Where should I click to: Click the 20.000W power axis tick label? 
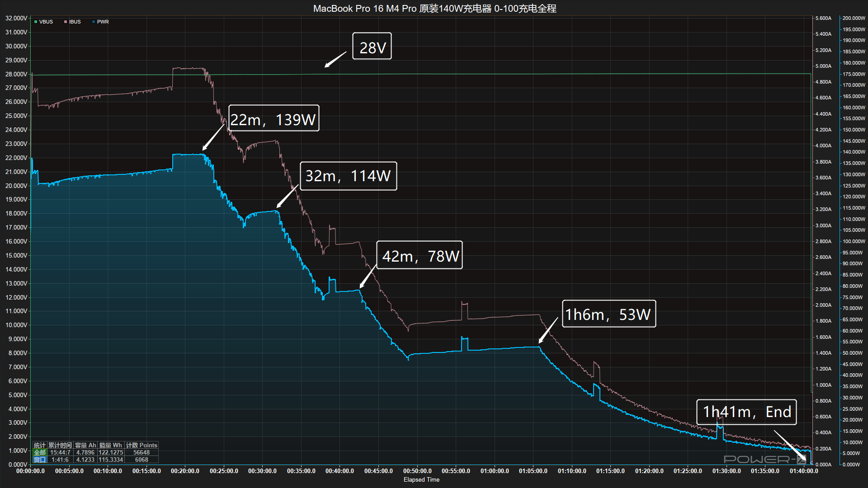pyautogui.click(x=854, y=420)
